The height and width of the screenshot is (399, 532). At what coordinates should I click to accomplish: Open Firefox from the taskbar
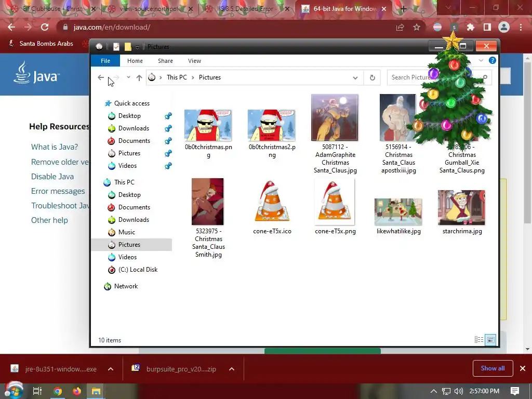click(x=77, y=391)
